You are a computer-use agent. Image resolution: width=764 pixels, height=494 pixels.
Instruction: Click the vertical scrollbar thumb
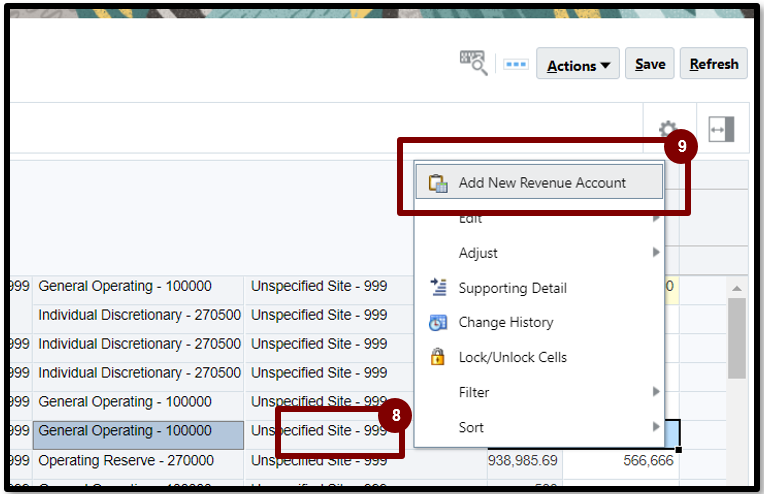737,338
